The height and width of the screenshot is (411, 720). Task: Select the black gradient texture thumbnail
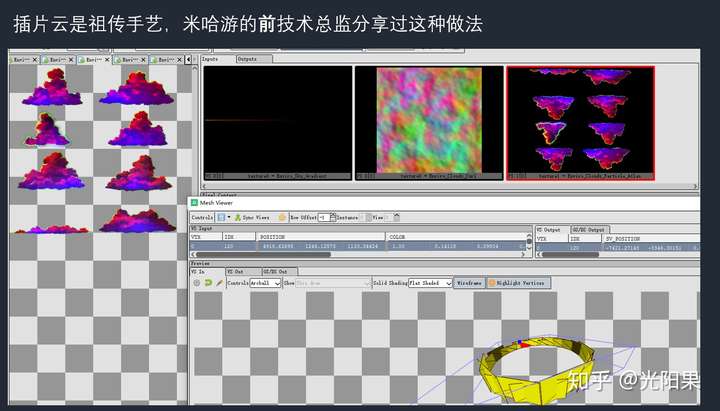[278, 123]
